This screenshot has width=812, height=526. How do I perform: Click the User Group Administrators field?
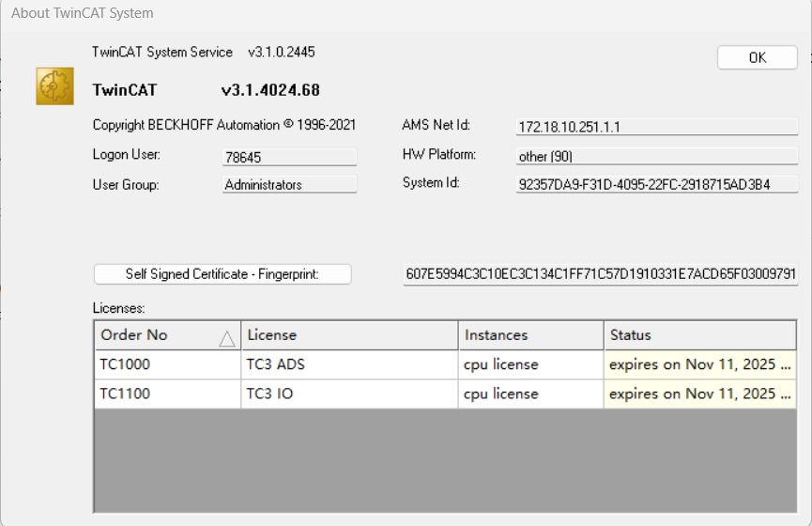[289, 185]
